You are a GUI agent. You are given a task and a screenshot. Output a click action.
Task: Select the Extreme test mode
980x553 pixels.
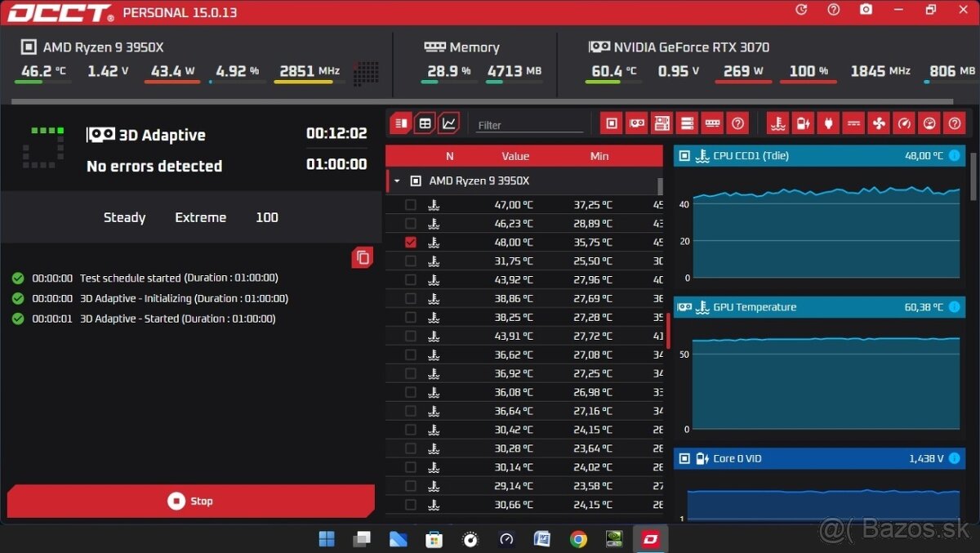(200, 217)
